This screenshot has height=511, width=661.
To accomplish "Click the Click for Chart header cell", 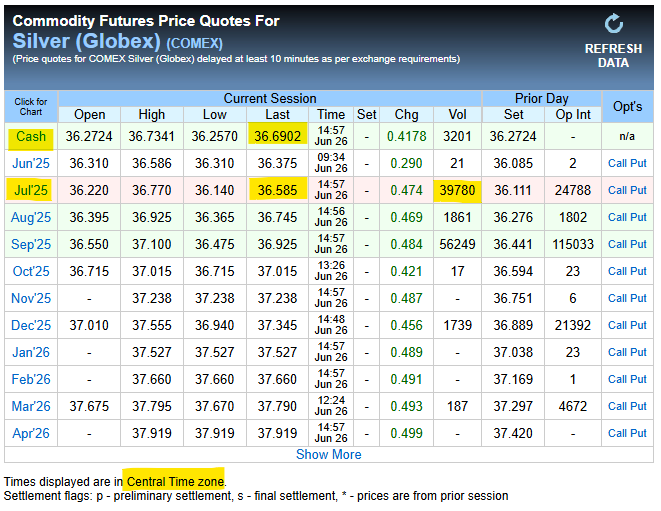I will pyautogui.click(x=31, y=107).
